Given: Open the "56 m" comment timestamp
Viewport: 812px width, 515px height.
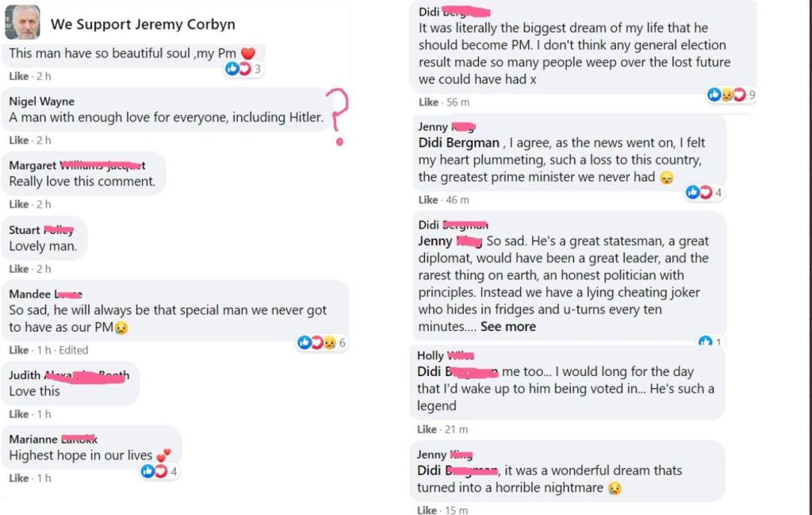Looking at the screenshot, I should tap(458, 102).
